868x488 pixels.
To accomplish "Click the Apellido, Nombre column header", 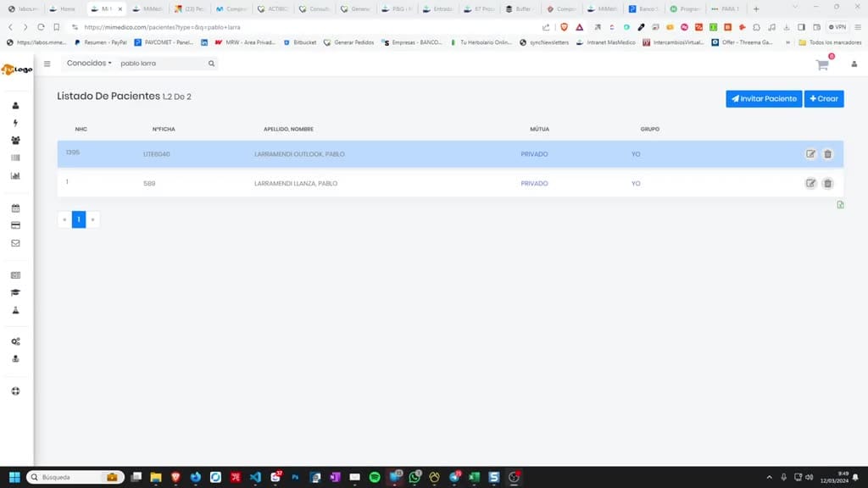I will pyautogui.click(x=288, y=129).
